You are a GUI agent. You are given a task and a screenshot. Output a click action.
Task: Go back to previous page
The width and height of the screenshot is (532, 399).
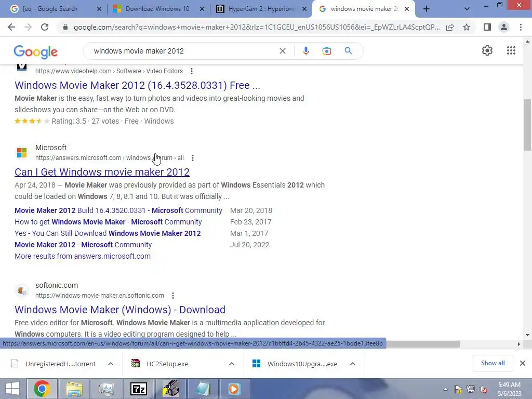[x=11, y=27]
